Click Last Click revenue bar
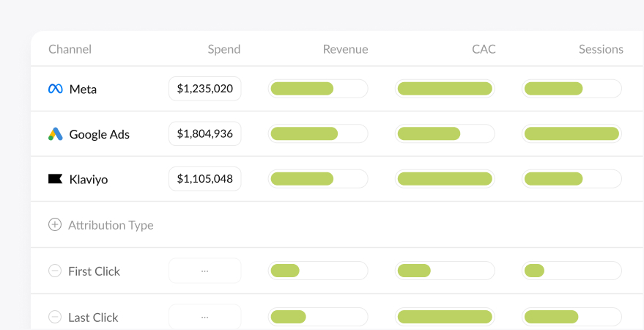The image size is (644, 330). click(x=318, y=317)
